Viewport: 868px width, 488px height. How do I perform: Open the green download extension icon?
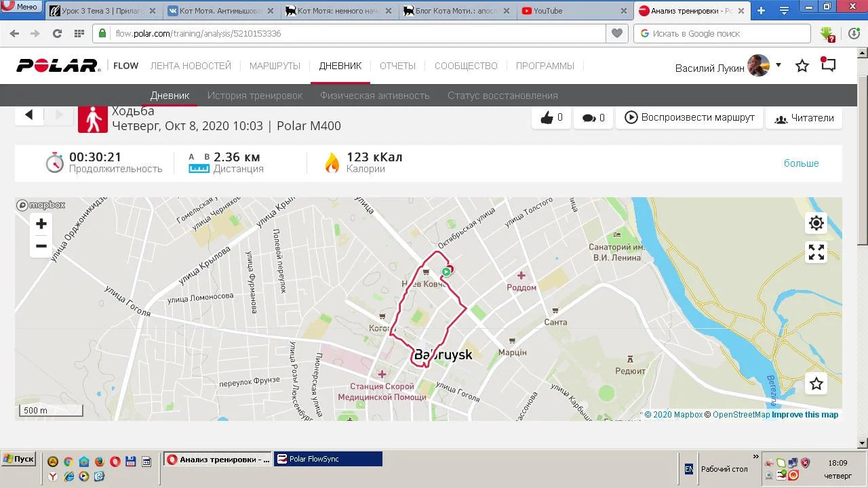[827, 34]
